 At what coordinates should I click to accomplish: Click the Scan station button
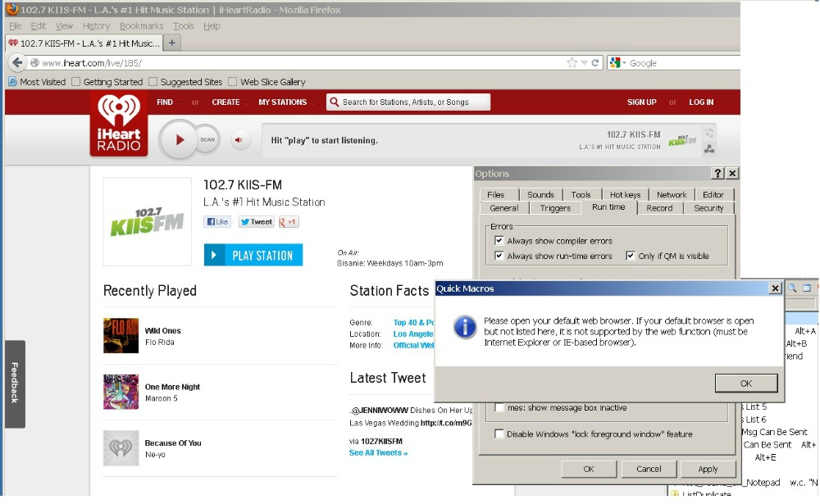point(207,140)
